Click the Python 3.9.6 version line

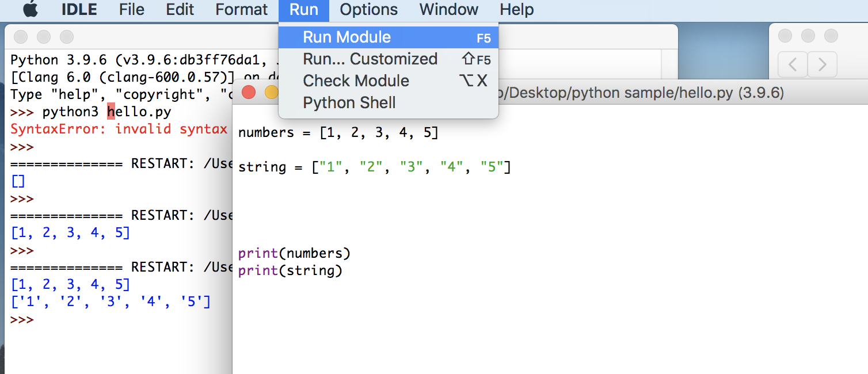144,60
